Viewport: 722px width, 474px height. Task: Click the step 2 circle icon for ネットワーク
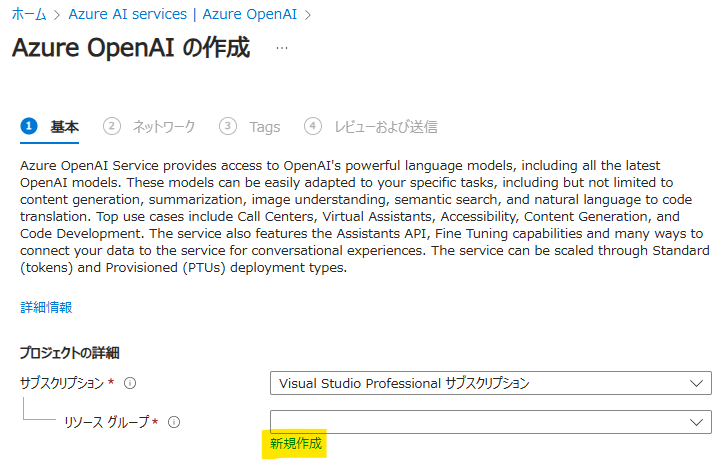coord(112,126)
